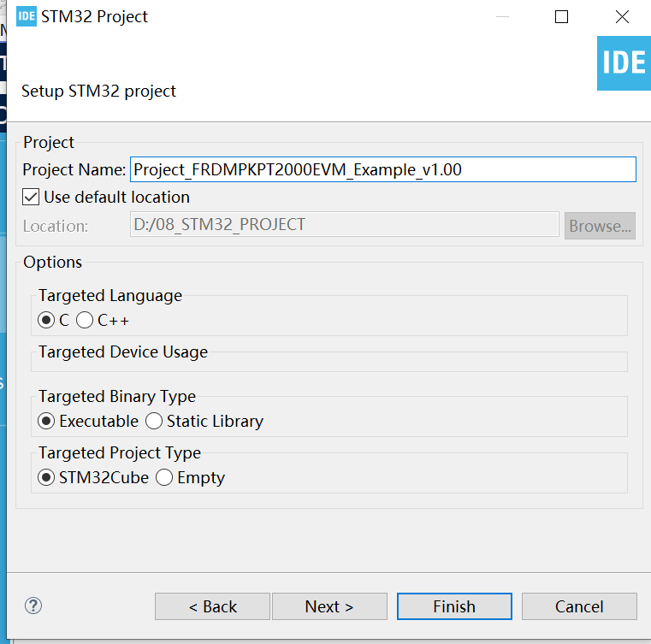Toggle Use default location checkbox

coord(31,197)
